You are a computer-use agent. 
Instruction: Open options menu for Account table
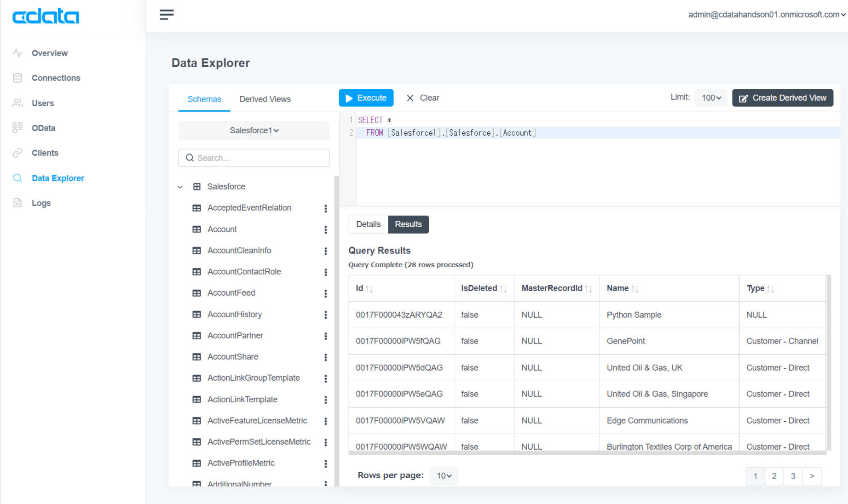click(325, 229)
